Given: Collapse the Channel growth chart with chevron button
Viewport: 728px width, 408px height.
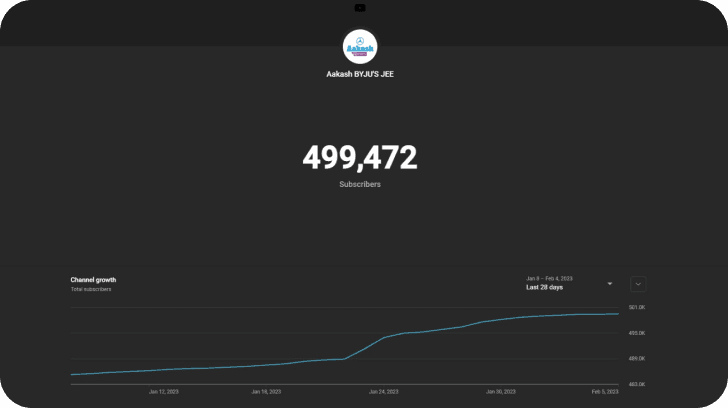Looking at the screenshot, I should click(638, 284).
